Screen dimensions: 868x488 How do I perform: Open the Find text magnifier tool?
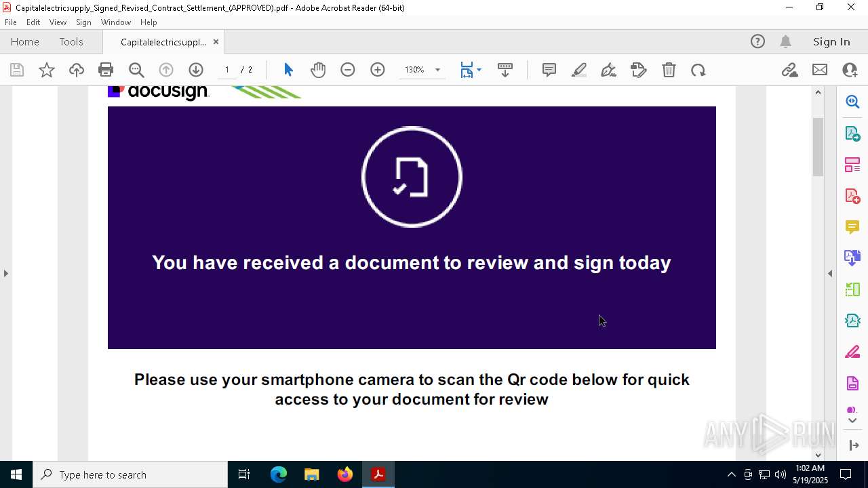[x=136, y=70]
